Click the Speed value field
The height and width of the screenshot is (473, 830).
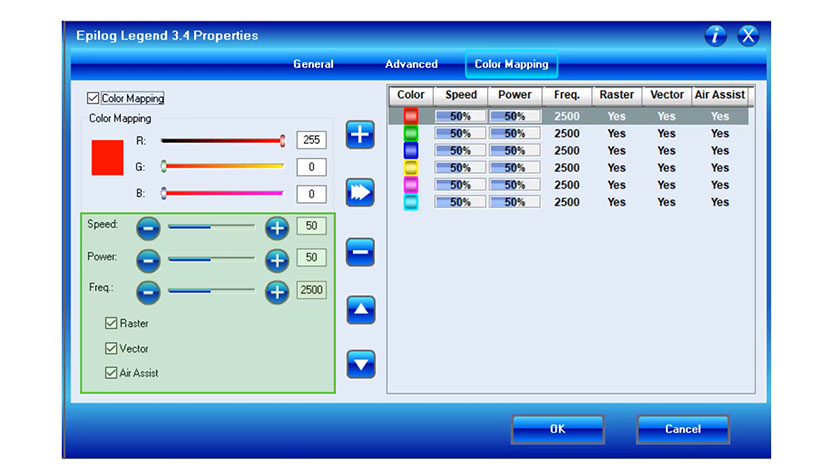311,226
